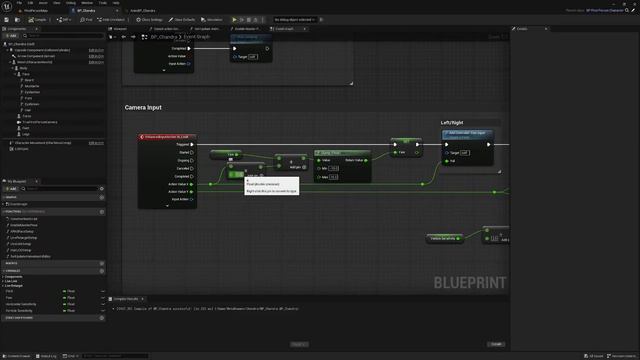This screenshot has width=640, height=360.
Task: Click the Vertical Sensitivity variable node
Action: [444, 238]
